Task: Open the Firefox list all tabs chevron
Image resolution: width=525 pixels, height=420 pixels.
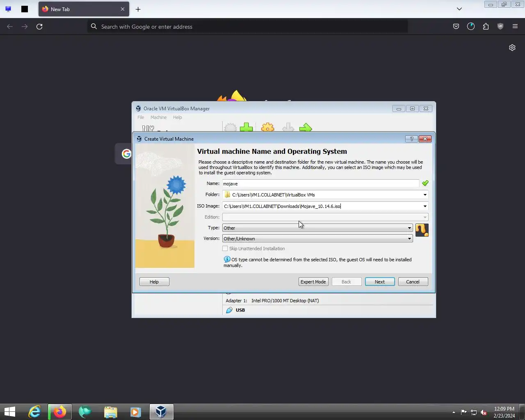Action: point(459,9)
